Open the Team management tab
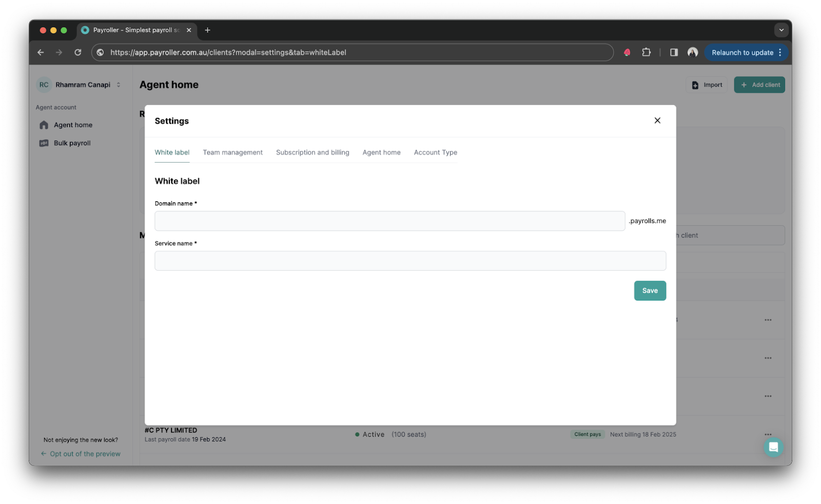821x504 pixels. coord(232,152)
